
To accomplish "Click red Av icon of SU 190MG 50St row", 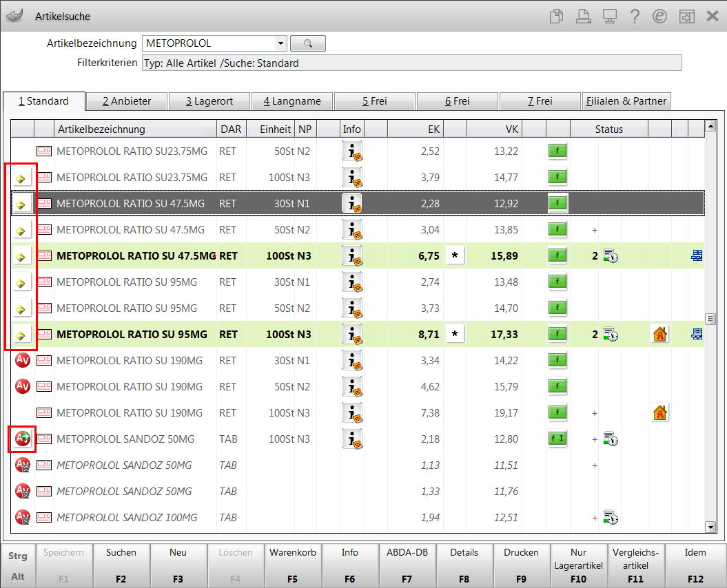I will (23, 386).
